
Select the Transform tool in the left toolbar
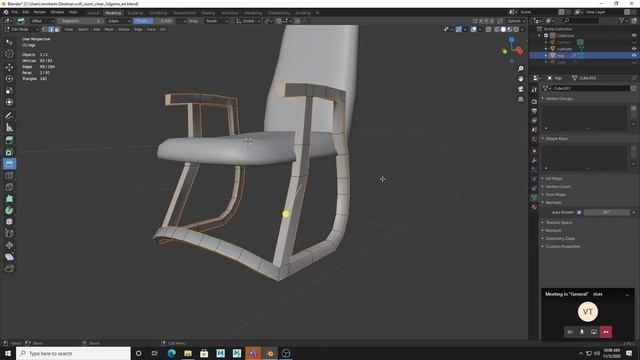[x=9, y=102]
